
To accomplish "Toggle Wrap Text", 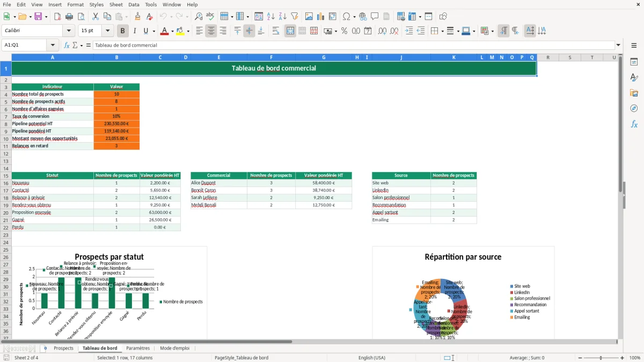I will [276, 31].
